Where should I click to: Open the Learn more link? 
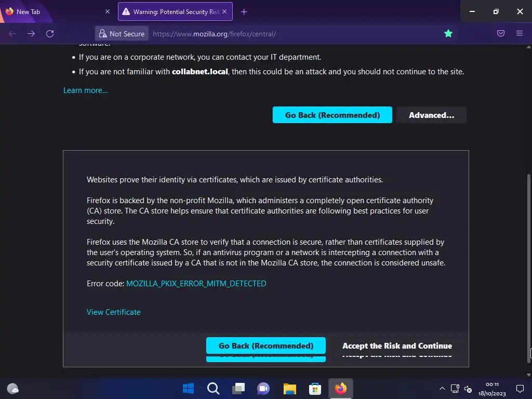86,90
